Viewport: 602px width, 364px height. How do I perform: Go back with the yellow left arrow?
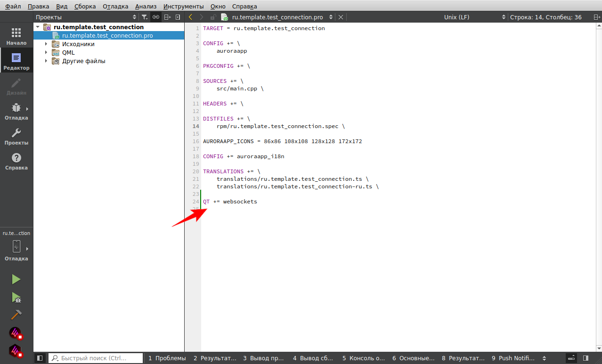[x=190, y=17]
